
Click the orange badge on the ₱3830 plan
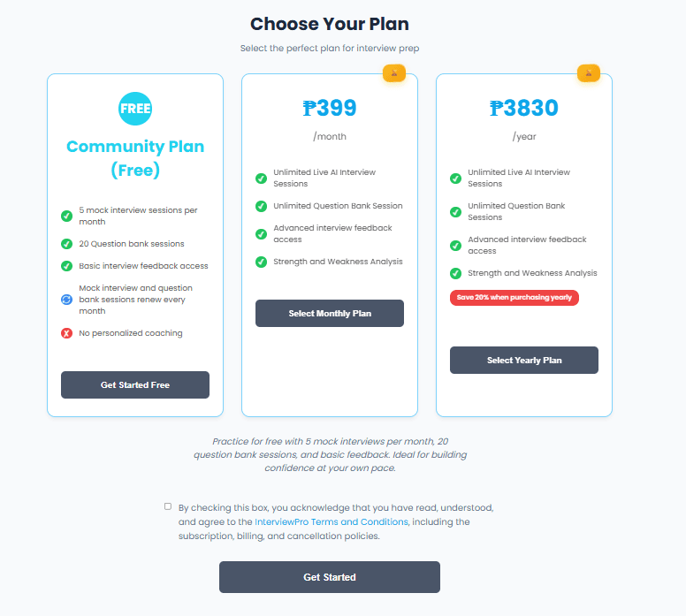[x=589, y=72]
